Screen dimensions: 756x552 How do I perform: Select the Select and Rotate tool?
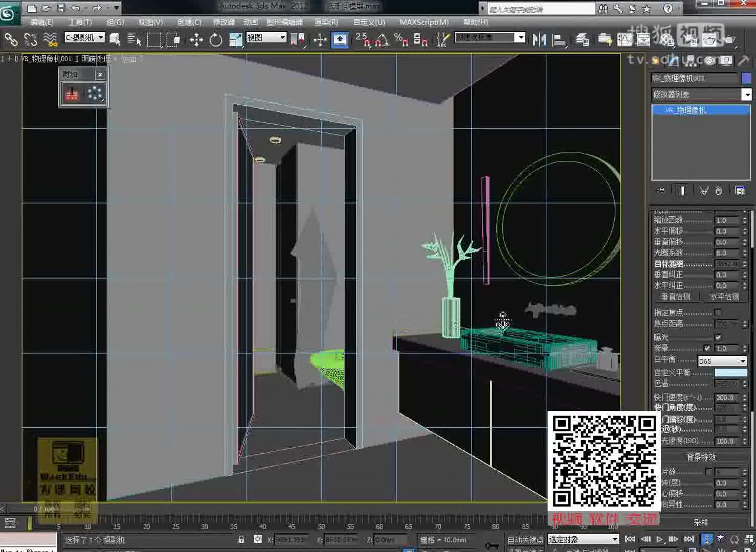click(216, 39)
